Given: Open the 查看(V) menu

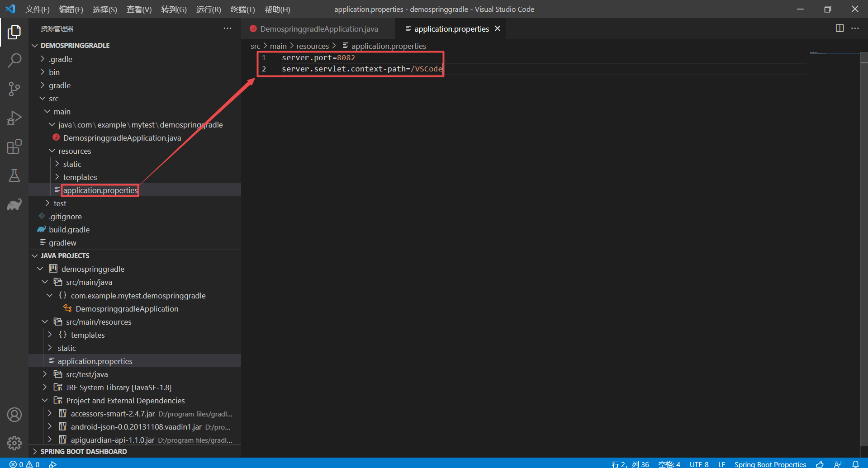Looking at the screenshot, I should [139, 9].
